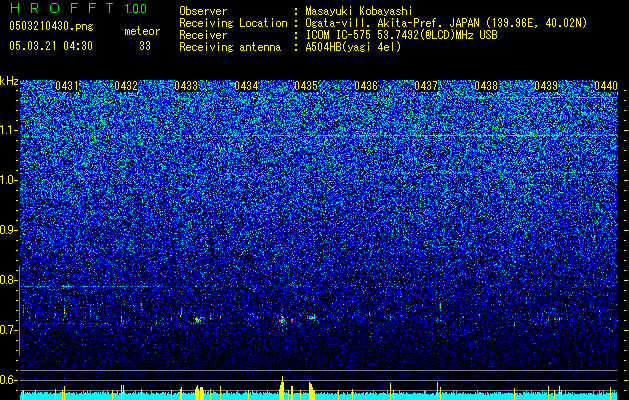Screen dimensions: 629x400
Task: Click the 0435 time marker
Action: (306, 86)
